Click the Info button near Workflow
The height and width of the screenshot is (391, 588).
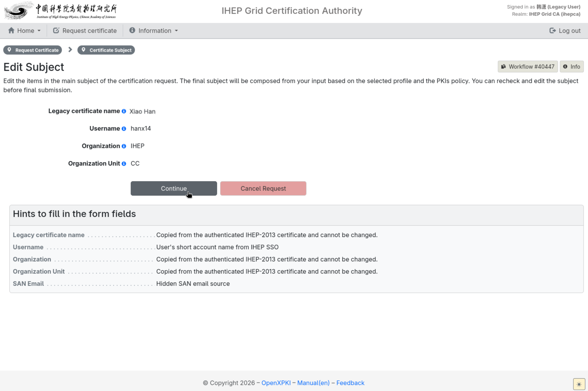pyautogui.click(x=572, y=67)
